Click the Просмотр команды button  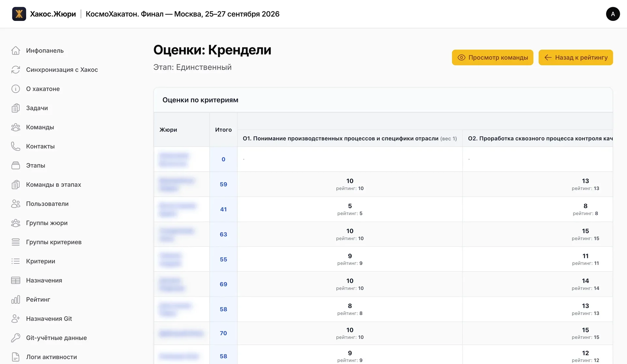point(492,57)
